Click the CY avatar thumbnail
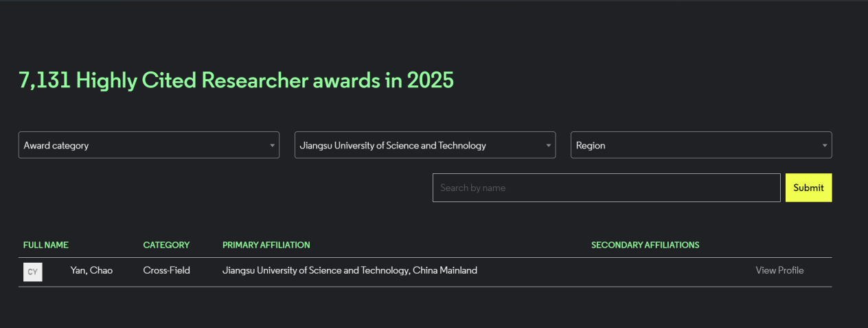868x328 pixels. pos(32,272)
